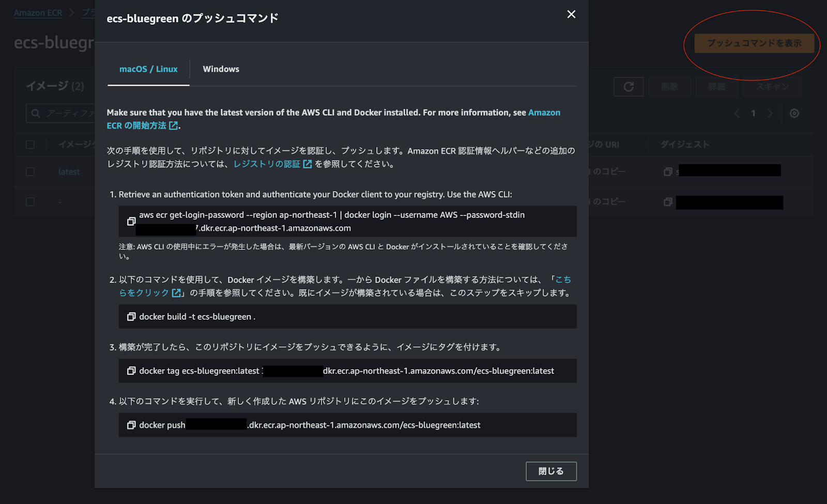This screenshot has height=504, width=827.
Task: Go to previous page of images
Action: pos(737,113)
